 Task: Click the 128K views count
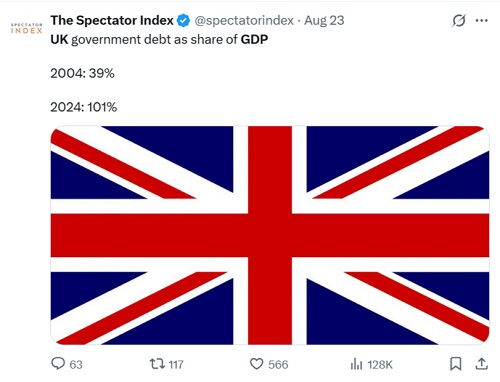[380, 364]
